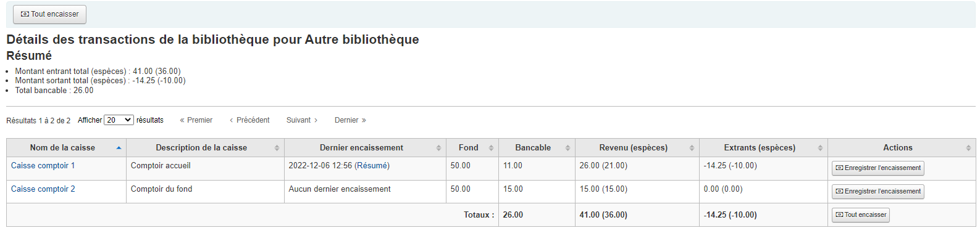Screen dimensions: 980x233
Task: Sort Extrants (espèces) column icon
Action: 820,148
